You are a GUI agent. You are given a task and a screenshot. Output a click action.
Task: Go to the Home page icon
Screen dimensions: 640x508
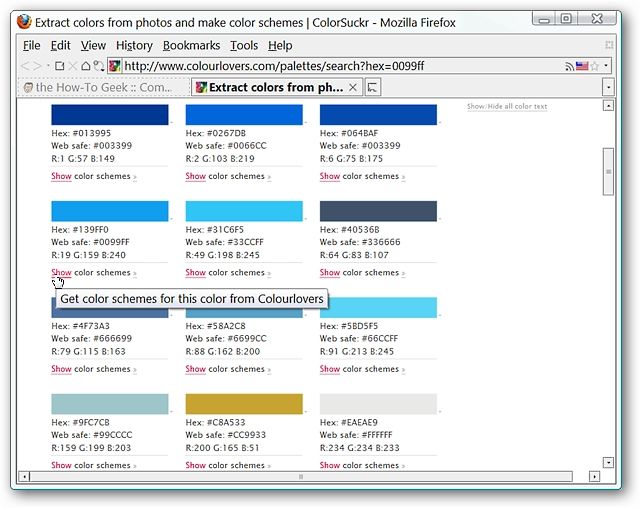[85, 66]
